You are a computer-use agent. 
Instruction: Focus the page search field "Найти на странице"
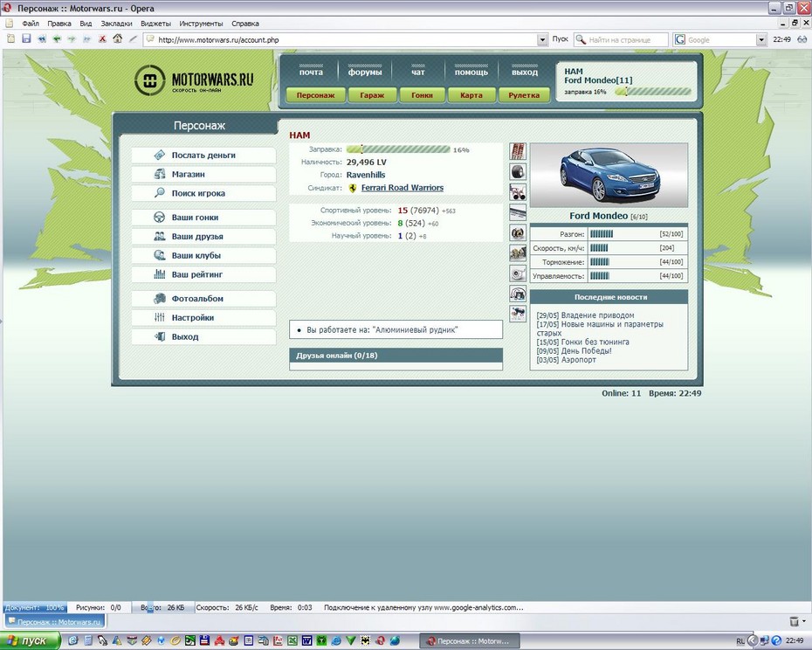[621, 39]
